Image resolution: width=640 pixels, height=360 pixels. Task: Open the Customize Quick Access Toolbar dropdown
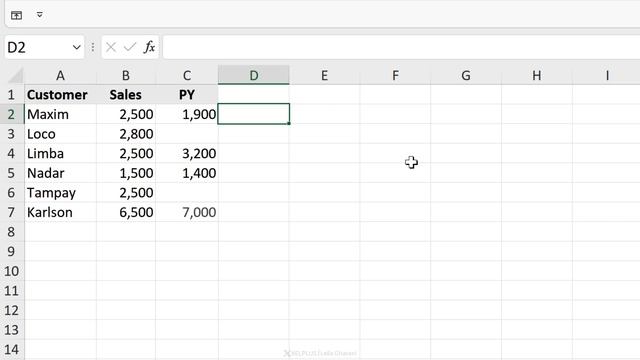(40, 15)
